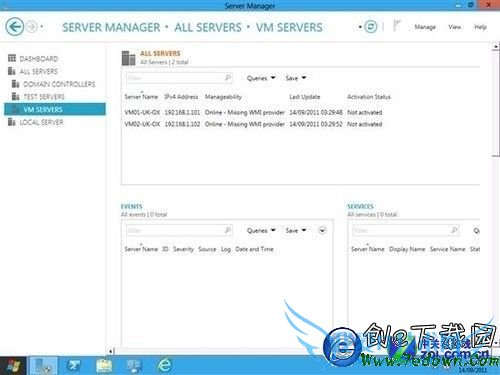Sort events by ID column

tap(165, 249)
